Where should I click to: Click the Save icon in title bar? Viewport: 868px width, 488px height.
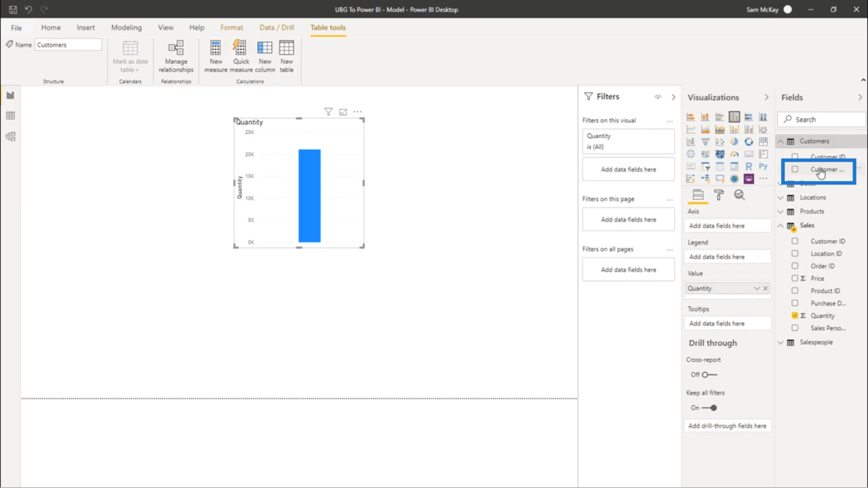(x=13, y=9)
